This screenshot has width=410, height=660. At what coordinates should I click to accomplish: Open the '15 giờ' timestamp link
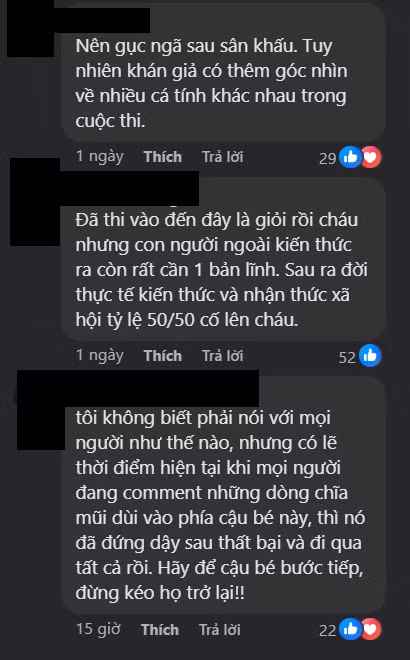point(98,629)
